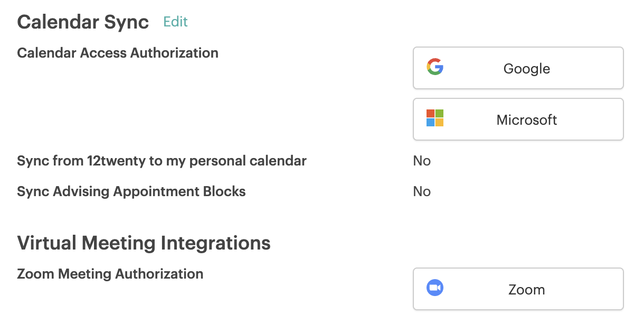
Task: Click the 'Zoom' text inside its button
Action: point(527,290)
